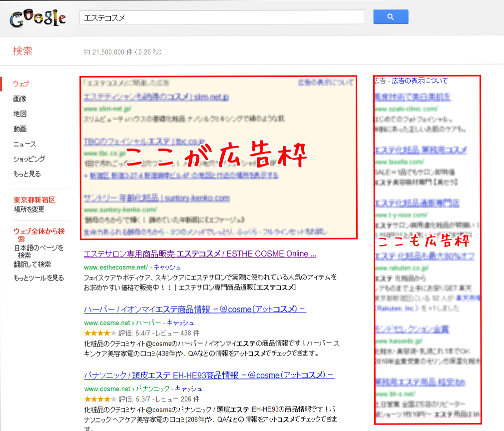Screen dimensions: 504x431
Task: Open ショッピング shopping results
Action: pyautogui.click(x=29, y=159)
